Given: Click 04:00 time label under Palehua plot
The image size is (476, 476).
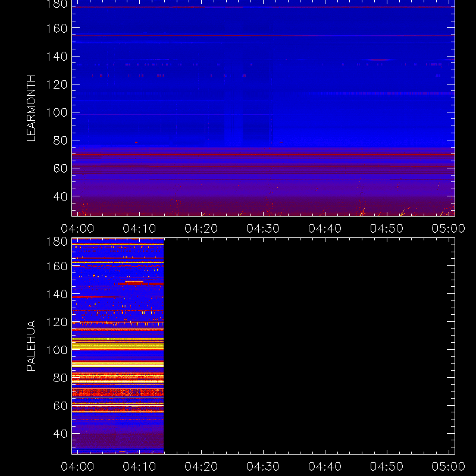Looking at the screenshot, I should click(77, 466).
